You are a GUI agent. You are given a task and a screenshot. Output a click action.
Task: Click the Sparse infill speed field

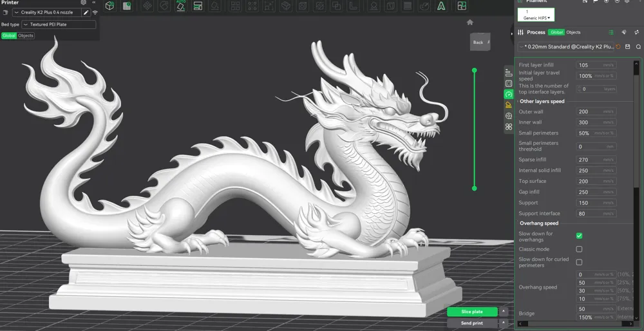coord(596,160)
